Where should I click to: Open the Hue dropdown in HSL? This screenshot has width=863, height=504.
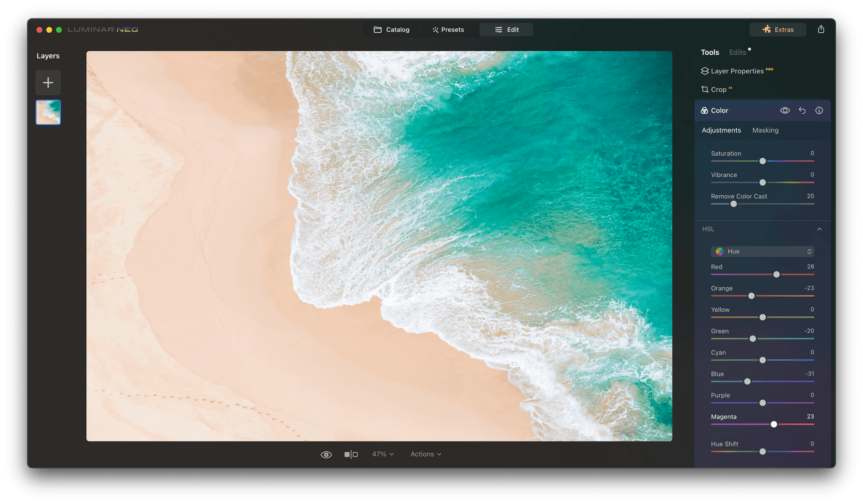click(762, 251)
